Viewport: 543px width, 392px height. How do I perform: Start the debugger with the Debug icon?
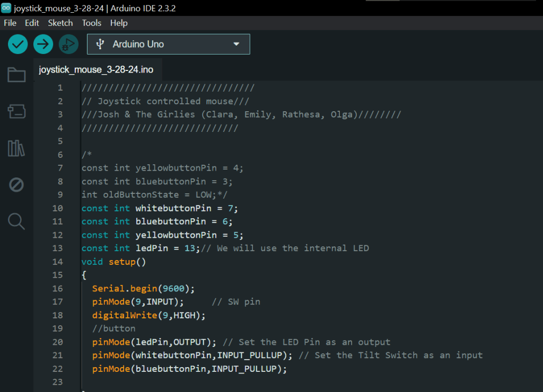pyautogui.click(x=68, y=44)
